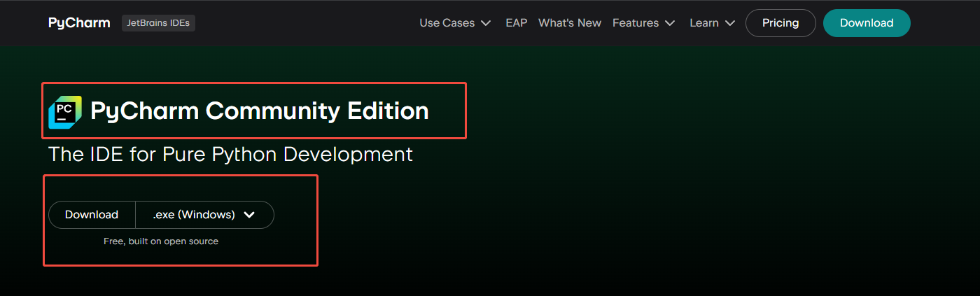This screenshot has width=980, height=296.
Task: Click the PyCharm logo in header
Action: click(79, 23)
